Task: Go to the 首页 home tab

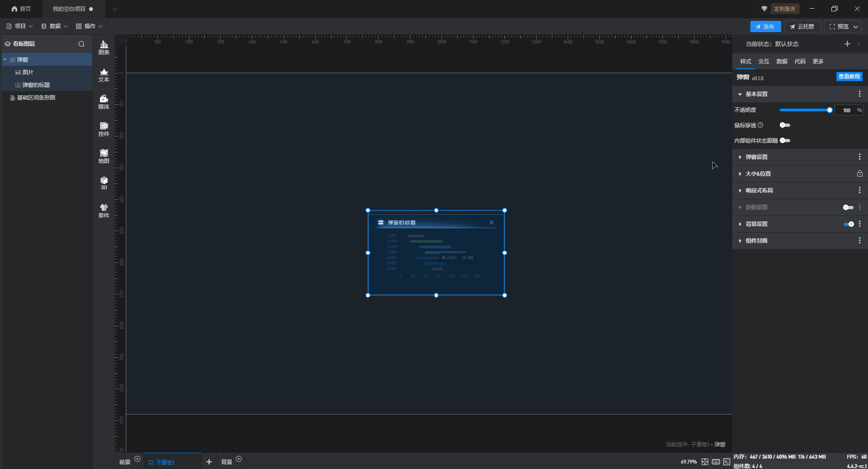Action: click(x=21, y=9)
